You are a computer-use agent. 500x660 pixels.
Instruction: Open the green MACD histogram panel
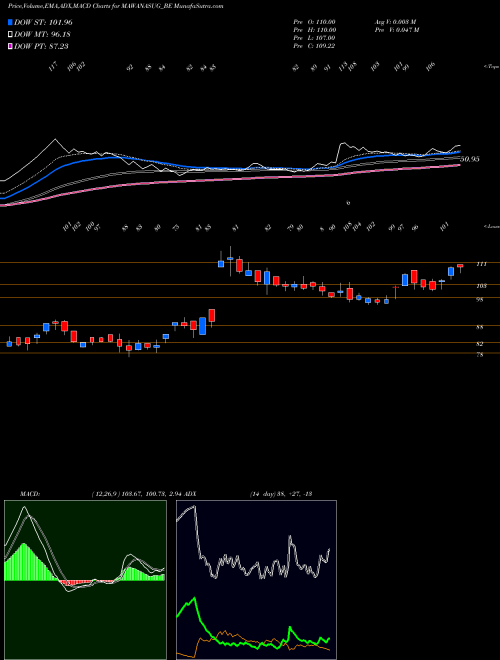85,580
